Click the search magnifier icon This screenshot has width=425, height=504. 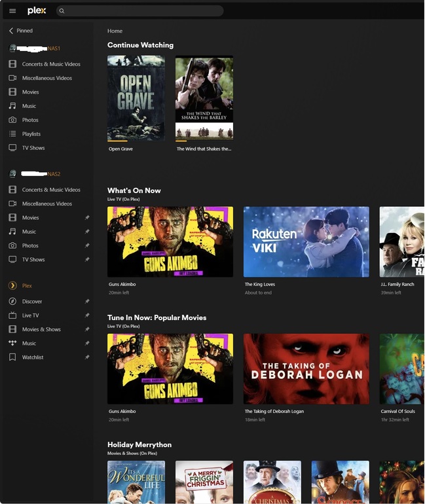pos(62,11)
